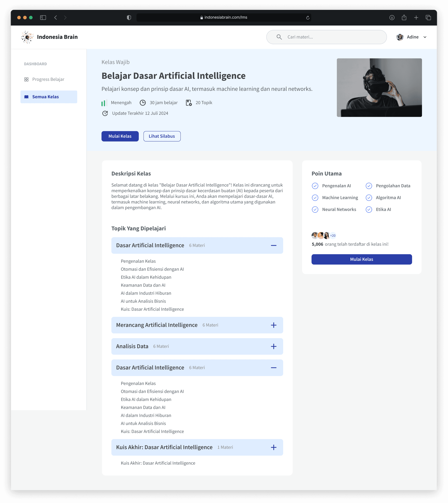
Task: Click the browser sidebar toggle icon
Action: pyautogui.click(x=43, y=17)
